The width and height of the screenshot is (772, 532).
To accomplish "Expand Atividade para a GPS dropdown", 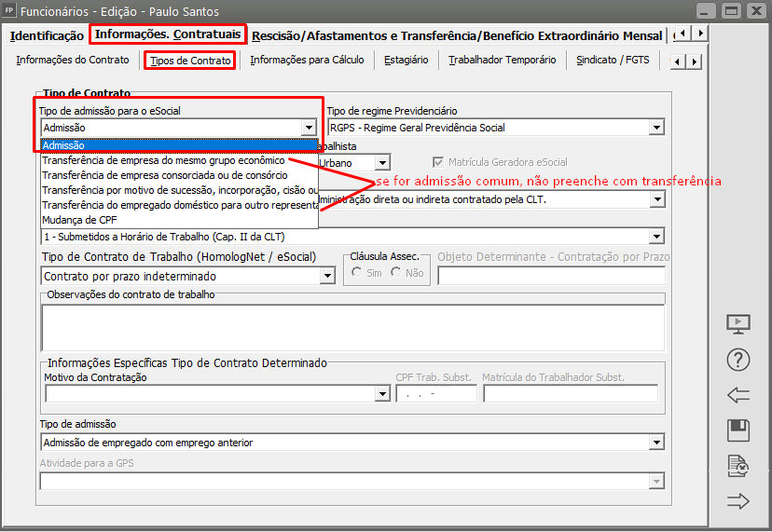I will [x=656, y=482].
